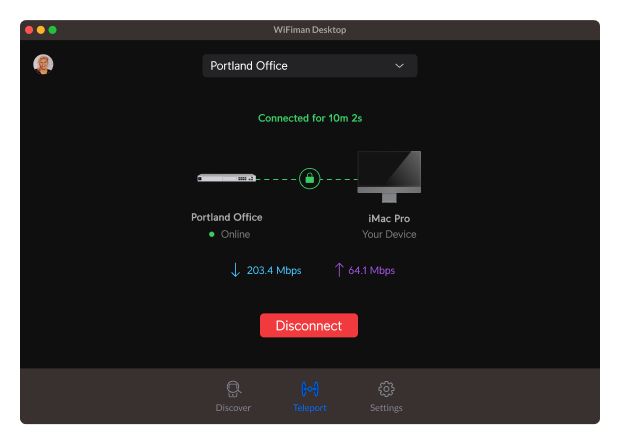Switch to the Teleport tab
Viewport: 620px width, 445px height.
tap(310, 396)
